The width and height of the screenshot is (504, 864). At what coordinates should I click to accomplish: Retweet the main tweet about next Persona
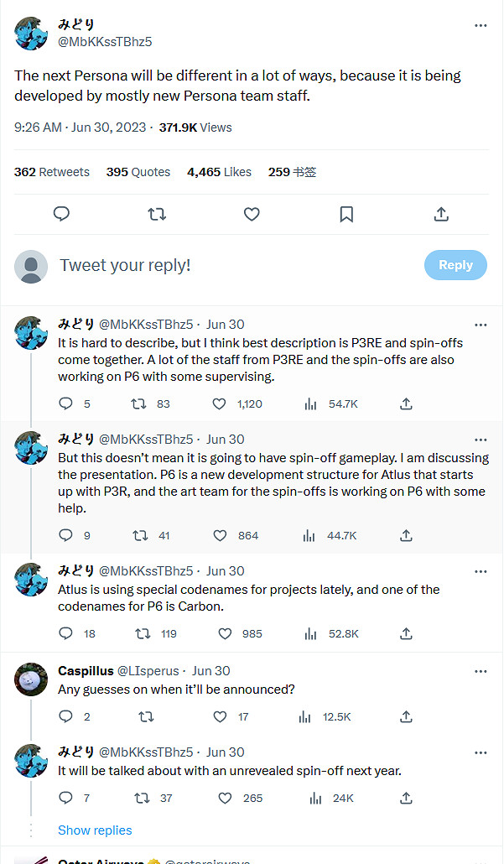coord(156,214)
